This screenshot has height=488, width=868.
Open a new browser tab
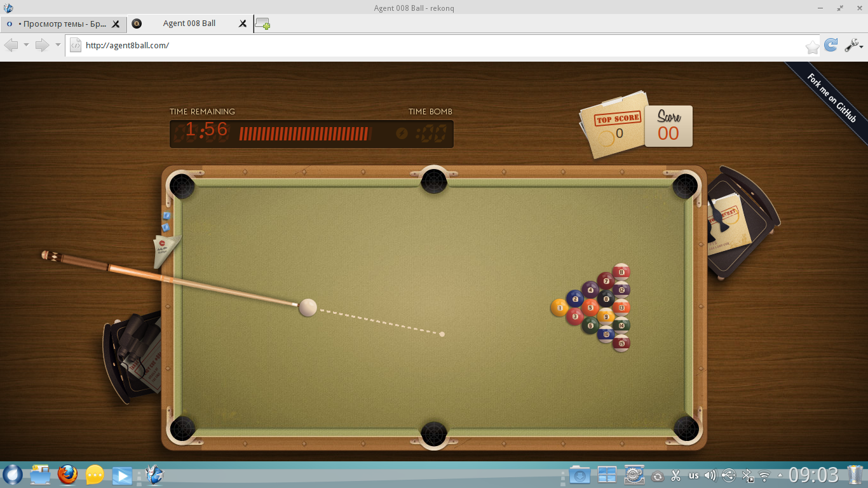click(x=262, y=24)
